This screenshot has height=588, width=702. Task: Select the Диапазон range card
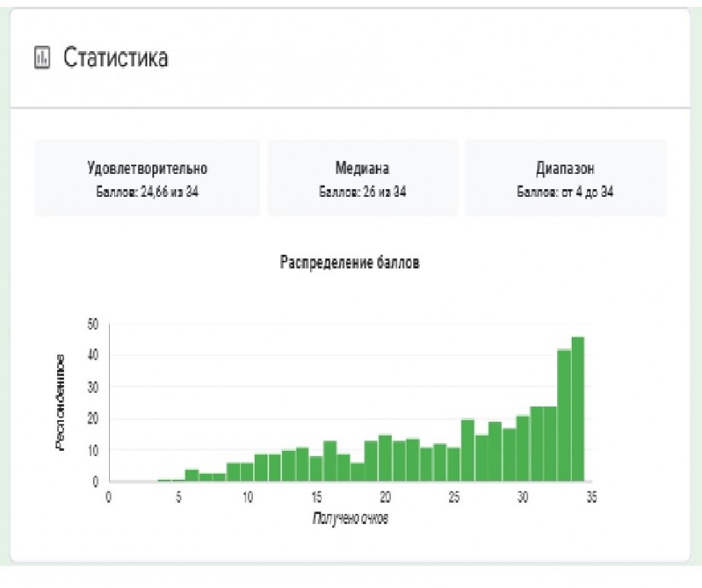tap(565, 178)
